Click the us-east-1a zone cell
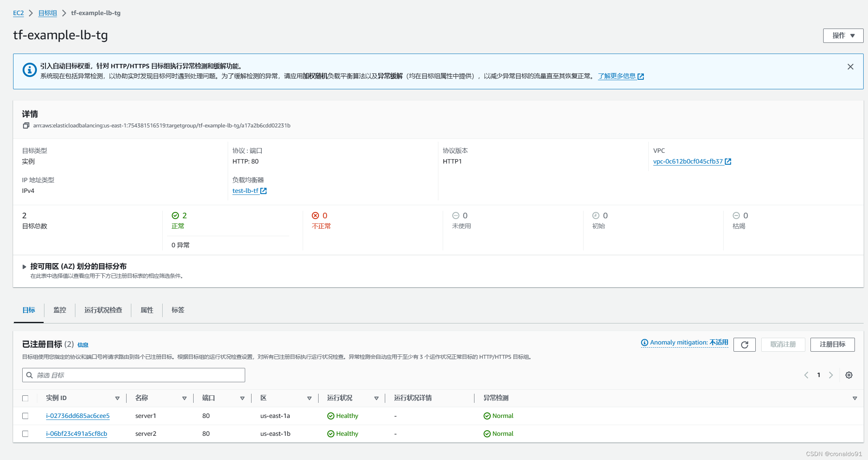 (x=275, y=416)
